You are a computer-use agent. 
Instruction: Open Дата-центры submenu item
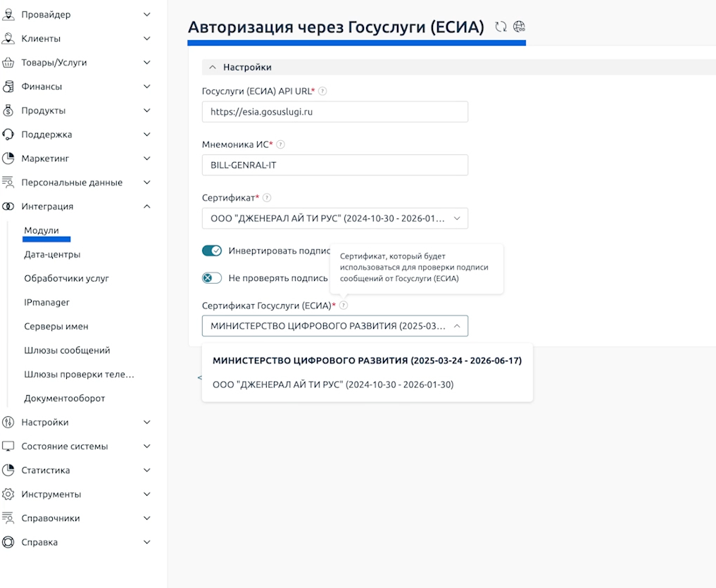pyautogui.click(x=52, y=254)
